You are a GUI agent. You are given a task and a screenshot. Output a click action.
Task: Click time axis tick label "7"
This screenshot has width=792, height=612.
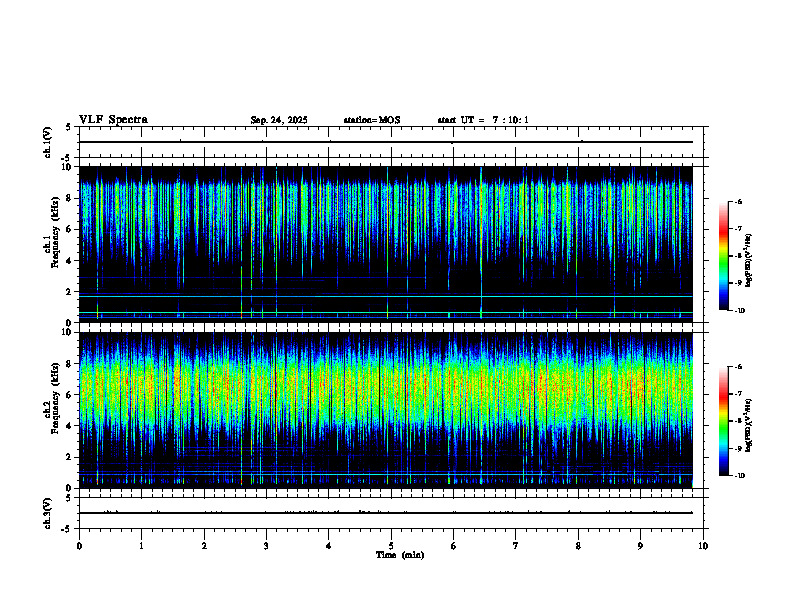[516, 546]
